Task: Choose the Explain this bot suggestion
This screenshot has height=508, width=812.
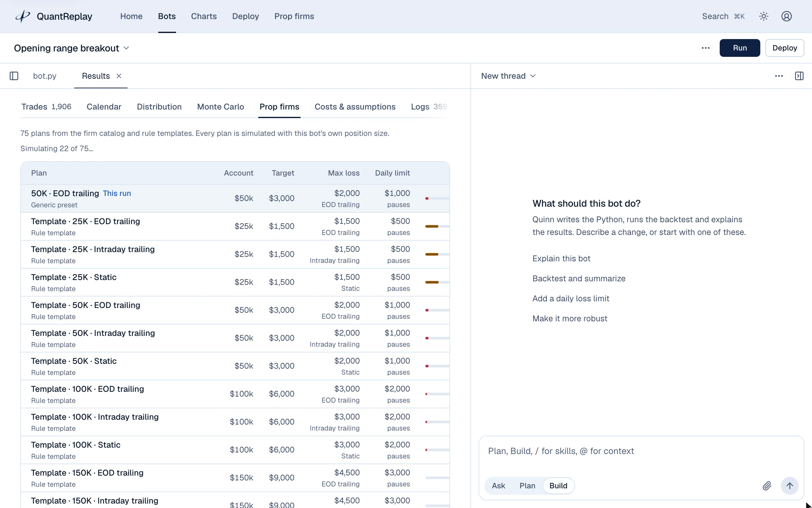Action: 561,258
